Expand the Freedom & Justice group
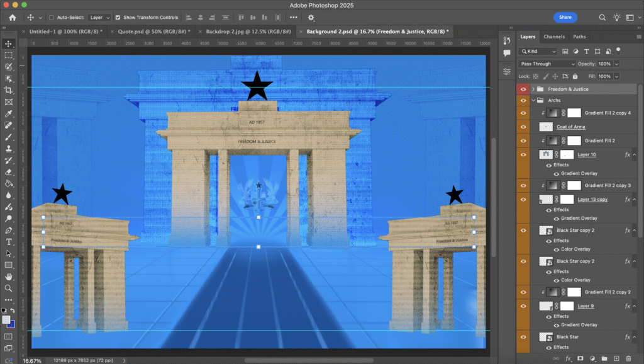Screen dimensions: 644x364 click(x=533, y=89)
